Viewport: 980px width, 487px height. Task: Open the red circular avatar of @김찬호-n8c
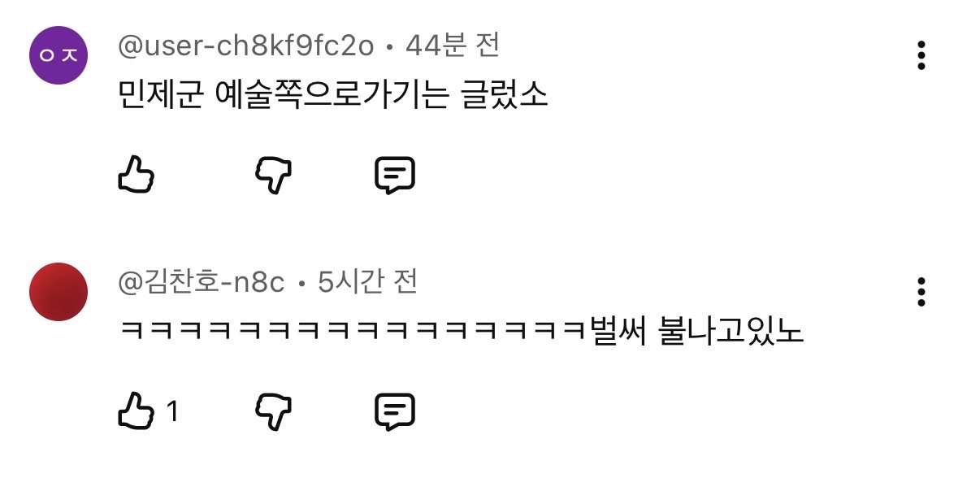[x=58, y=291]
